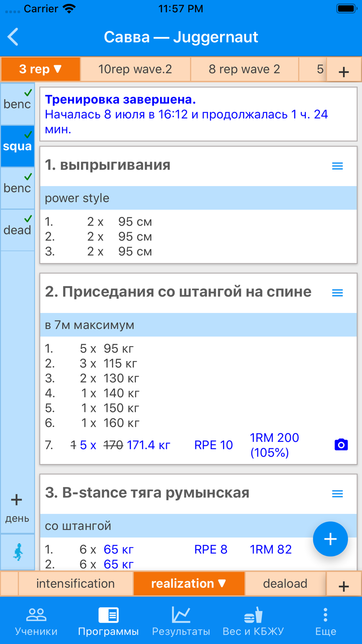362x644 pixels.
Task: Switch to deaload phase
Action: pyautogui.click(x=285, y=584)
